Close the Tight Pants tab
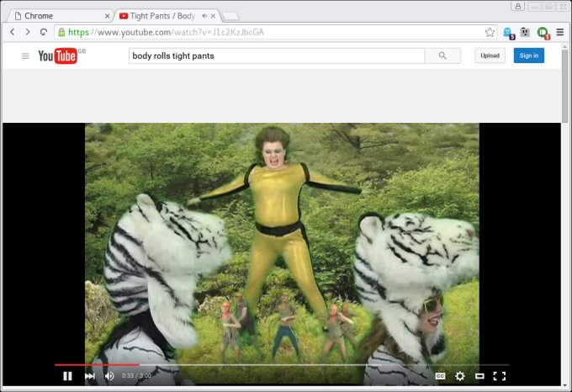Viewport: 572px width, 392px height. pyautogui.click(x=213, y=16)
